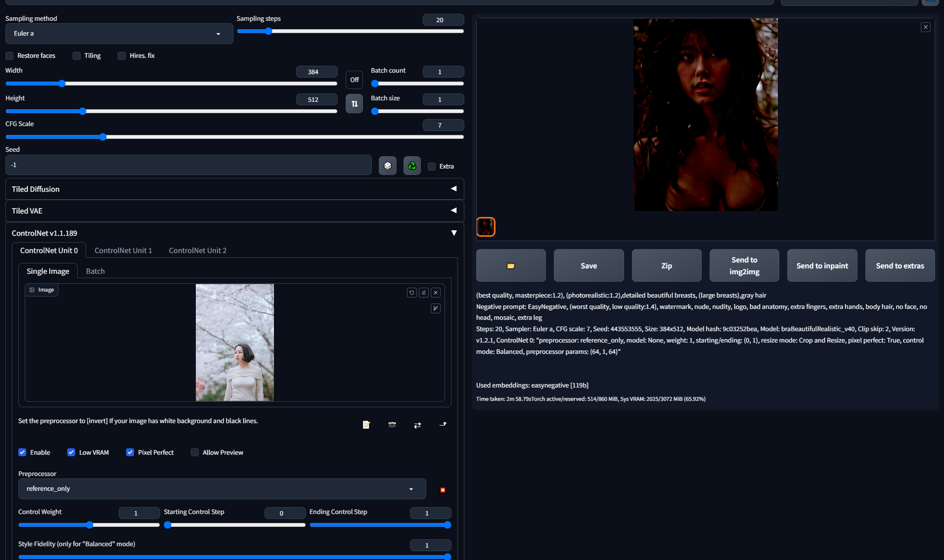Enable the Tiling checkbox

point(77,56)
